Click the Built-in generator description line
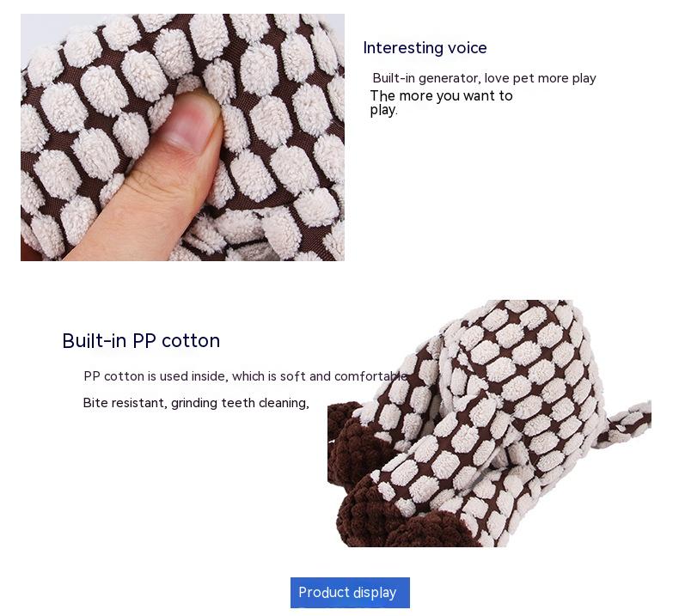Image resolution: width=679 pixels, height=616 pixels. (484, 78)
